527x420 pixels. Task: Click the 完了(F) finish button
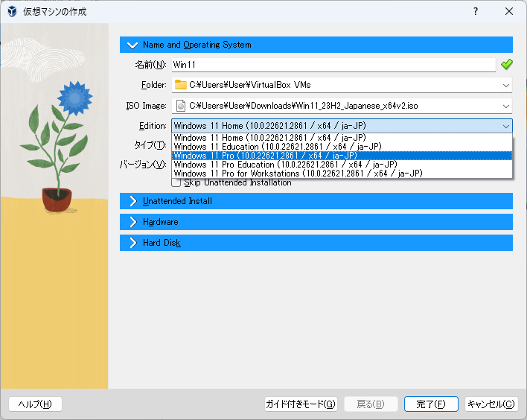(x=431, y=404)
